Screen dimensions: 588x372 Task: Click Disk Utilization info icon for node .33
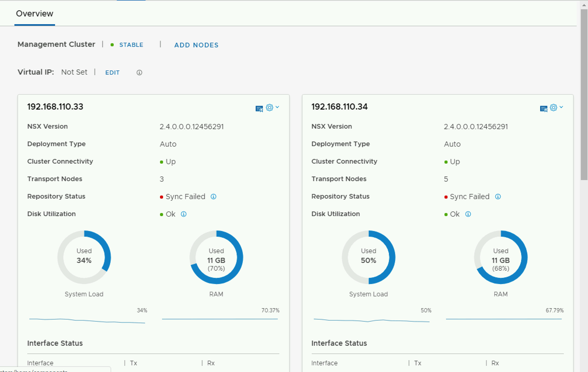[x=184, y=214]
